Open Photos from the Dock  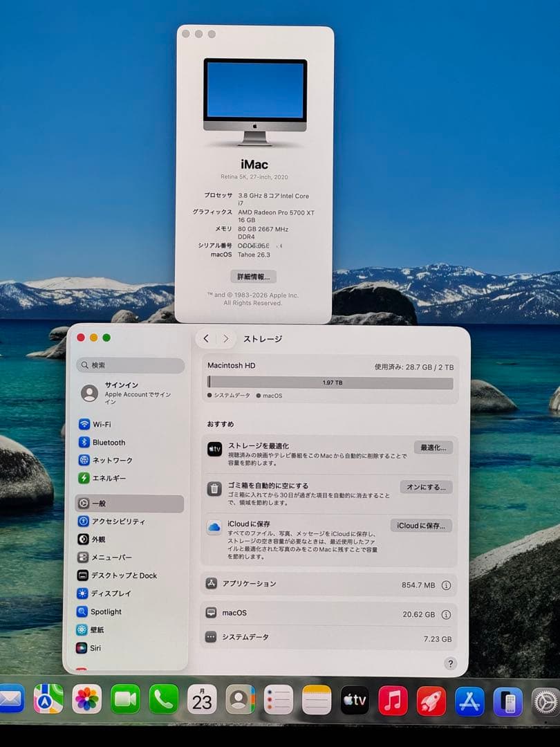point(86,699)
